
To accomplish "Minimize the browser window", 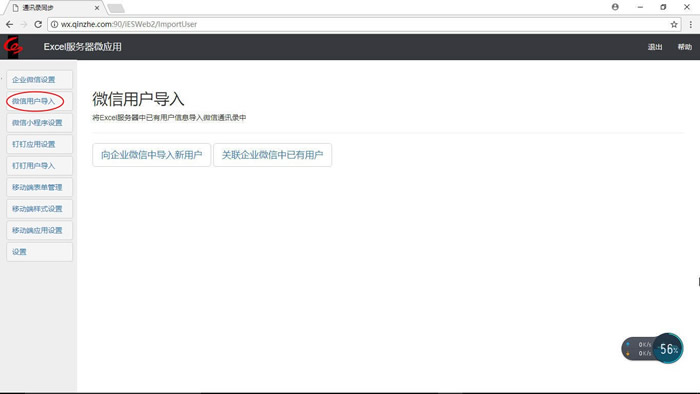I will click(x=640, y=7).
